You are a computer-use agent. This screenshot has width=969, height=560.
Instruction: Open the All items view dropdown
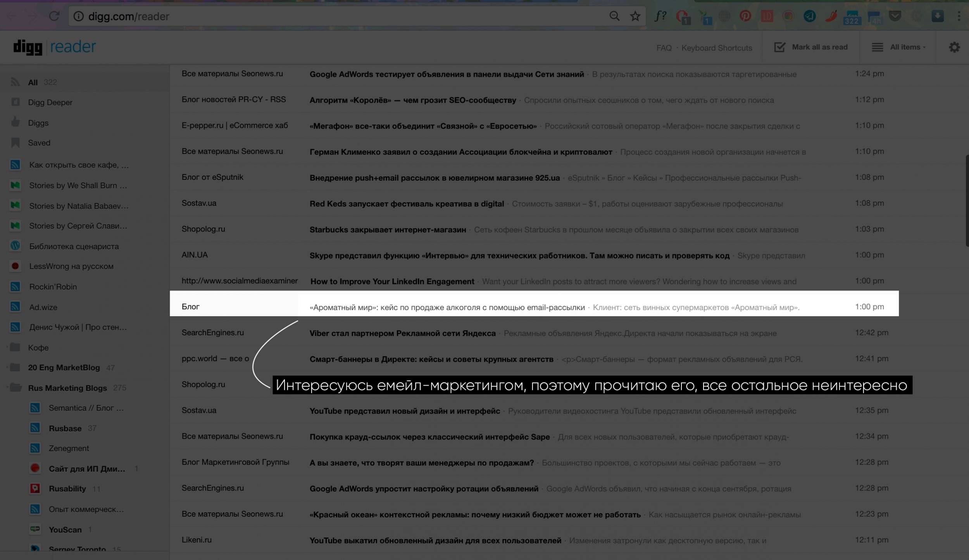(x=907, y=47)
